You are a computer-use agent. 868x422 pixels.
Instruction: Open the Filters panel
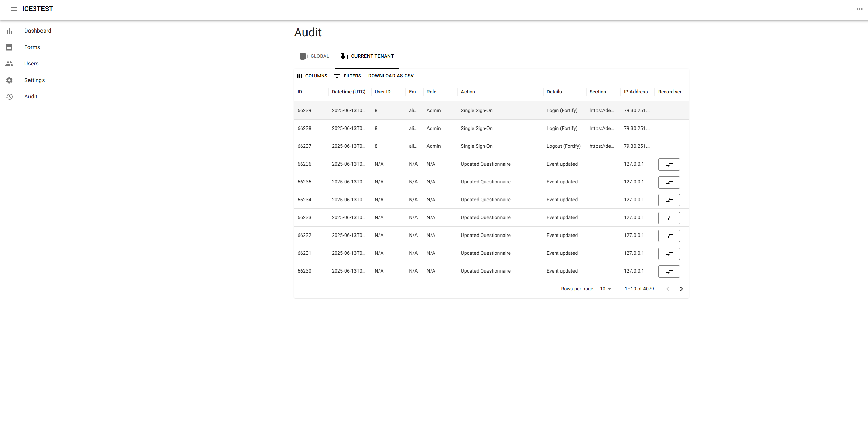(x=347, y=76)
